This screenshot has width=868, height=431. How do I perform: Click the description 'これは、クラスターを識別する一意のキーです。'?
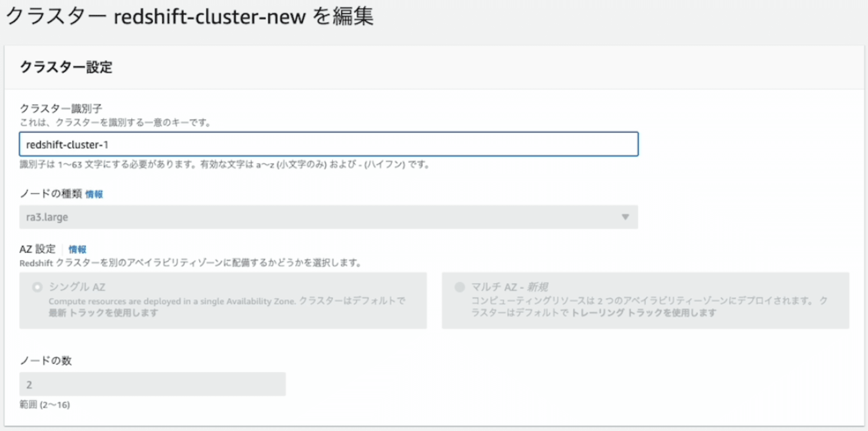(x=115, y=123)
